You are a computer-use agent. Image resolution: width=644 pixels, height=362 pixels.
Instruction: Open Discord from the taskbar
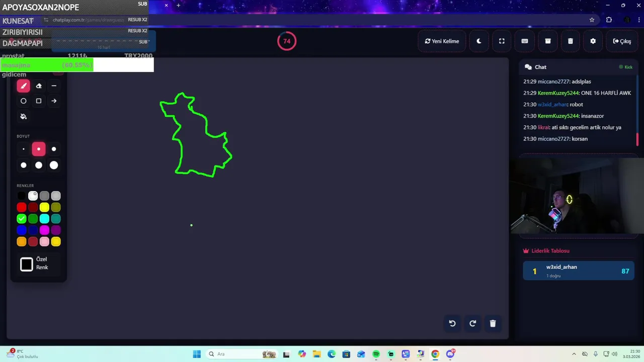(x=450, y=354)
